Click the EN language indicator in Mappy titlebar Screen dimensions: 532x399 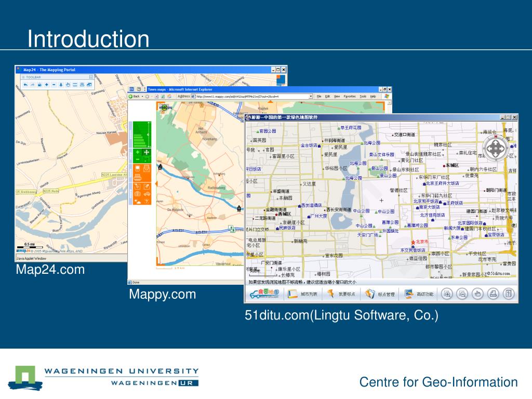[x=131, y=89]
